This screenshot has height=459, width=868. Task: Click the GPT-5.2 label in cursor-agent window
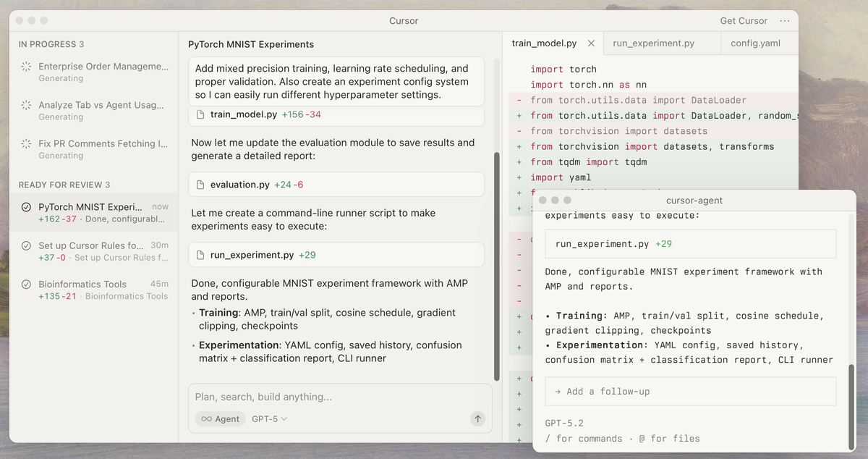point(564,423)
